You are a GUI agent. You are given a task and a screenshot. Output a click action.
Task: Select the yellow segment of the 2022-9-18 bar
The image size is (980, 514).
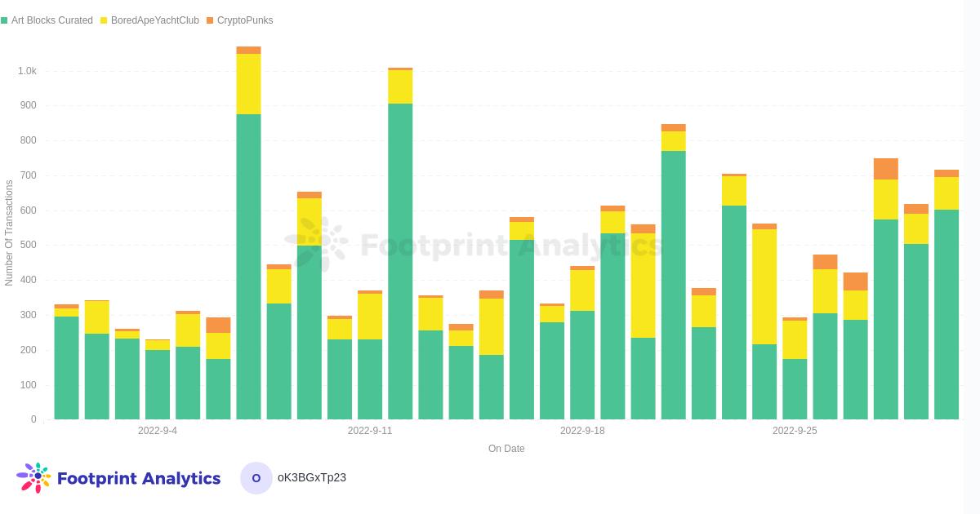[582, 290]
